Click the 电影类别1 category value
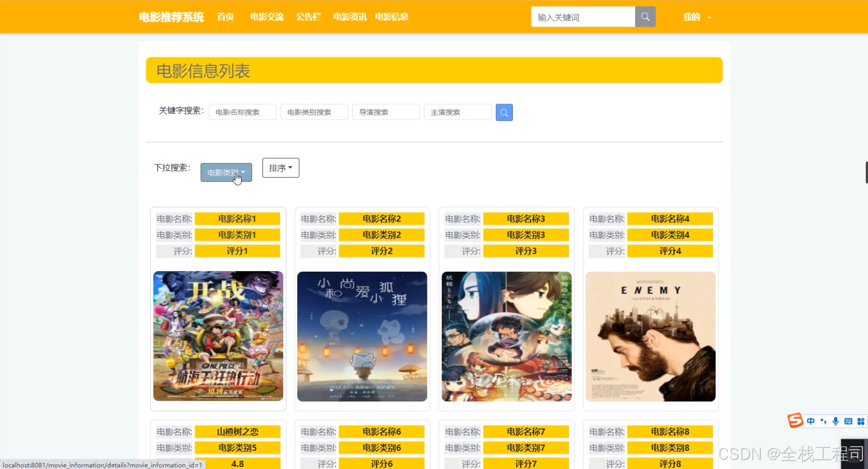 pos(238,235)
